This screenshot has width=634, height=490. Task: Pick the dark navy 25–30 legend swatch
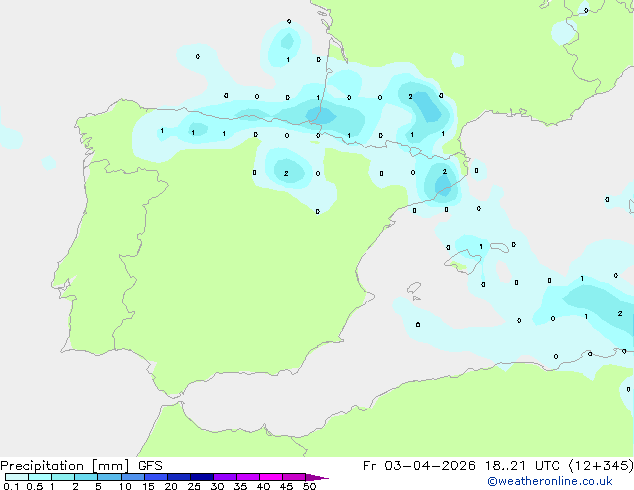click(202, 477)
